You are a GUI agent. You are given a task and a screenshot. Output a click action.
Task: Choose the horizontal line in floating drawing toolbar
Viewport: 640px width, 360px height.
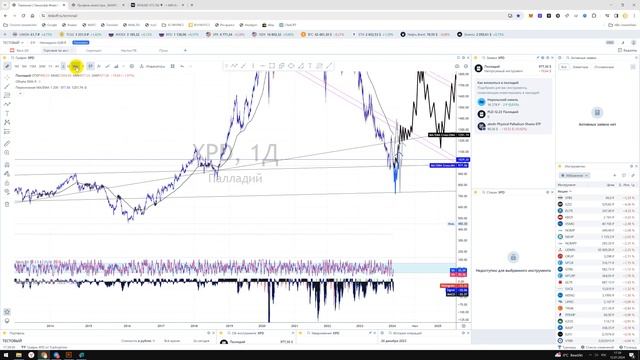[x=262, y=66]
